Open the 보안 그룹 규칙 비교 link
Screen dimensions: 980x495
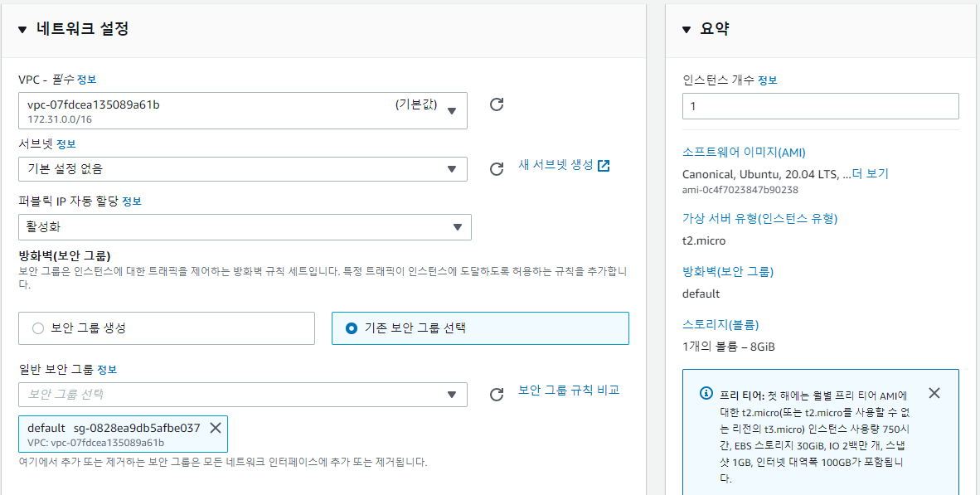coord(569,390)
